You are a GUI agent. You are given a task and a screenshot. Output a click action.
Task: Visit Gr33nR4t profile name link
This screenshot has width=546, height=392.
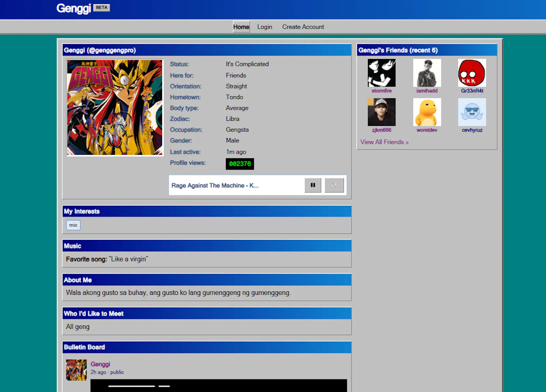472,91
